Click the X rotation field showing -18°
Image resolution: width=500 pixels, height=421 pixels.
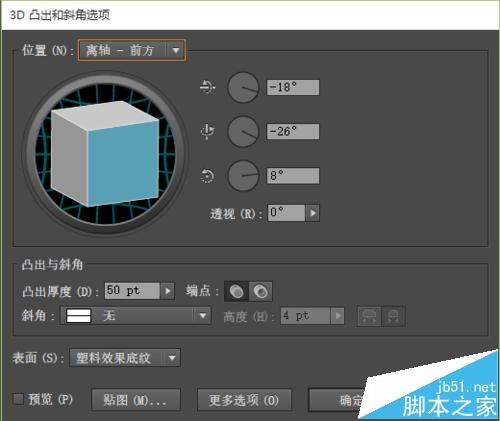click(x=293, y=87)
